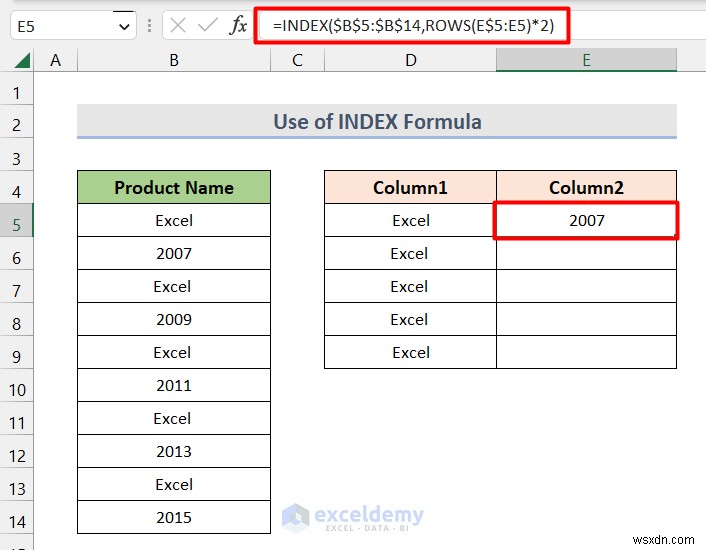Image resolution: width=706 pixels, height=550 pixels.
Task: Select cell B9 containing Excel
Action: [x=174, y=352]
